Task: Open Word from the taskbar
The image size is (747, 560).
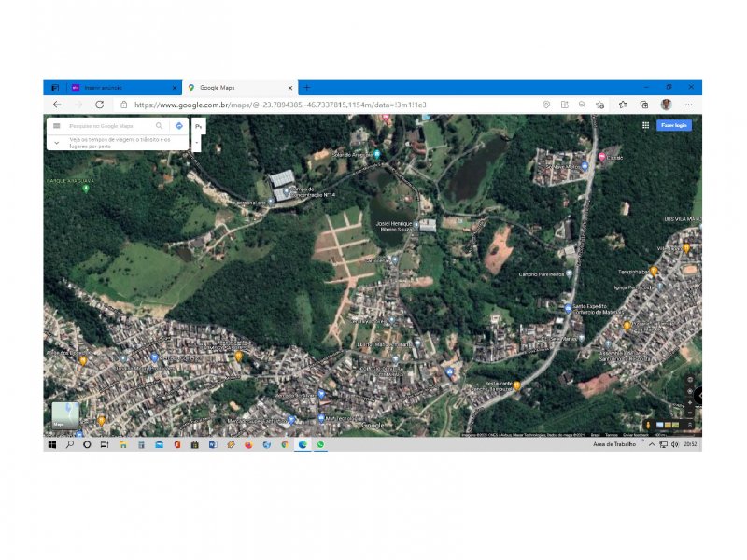Action: pyautogui.click(x=213, y=444)
